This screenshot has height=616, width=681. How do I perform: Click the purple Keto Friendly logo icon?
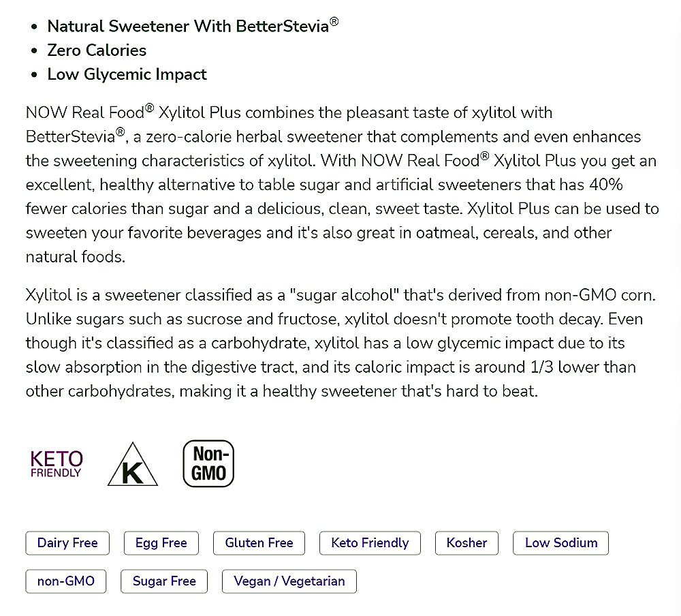pyautogui.click(x=57, y=464)
